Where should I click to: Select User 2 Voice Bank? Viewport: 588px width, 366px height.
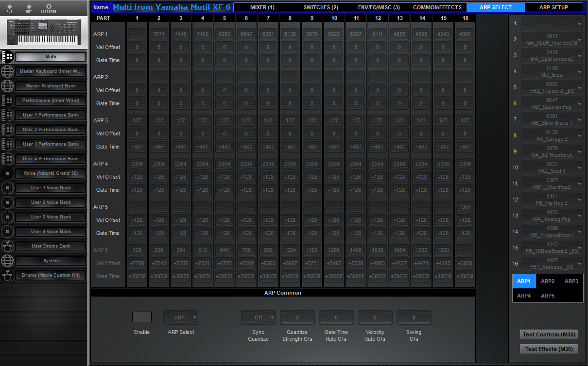50,202
